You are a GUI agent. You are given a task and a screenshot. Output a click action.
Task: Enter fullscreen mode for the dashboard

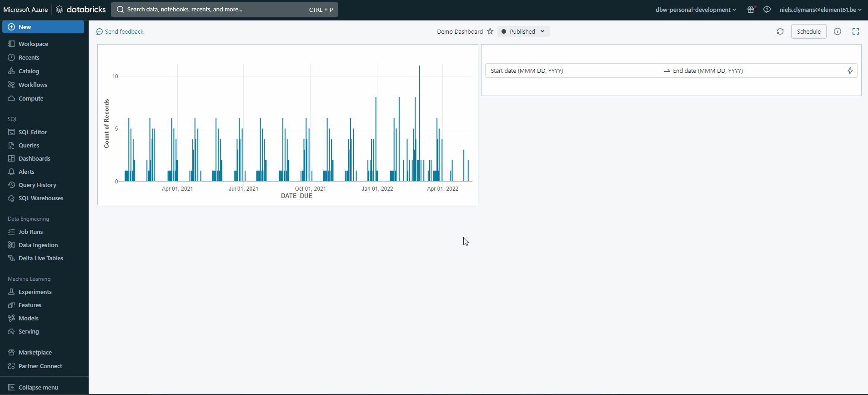click(856, 31)
